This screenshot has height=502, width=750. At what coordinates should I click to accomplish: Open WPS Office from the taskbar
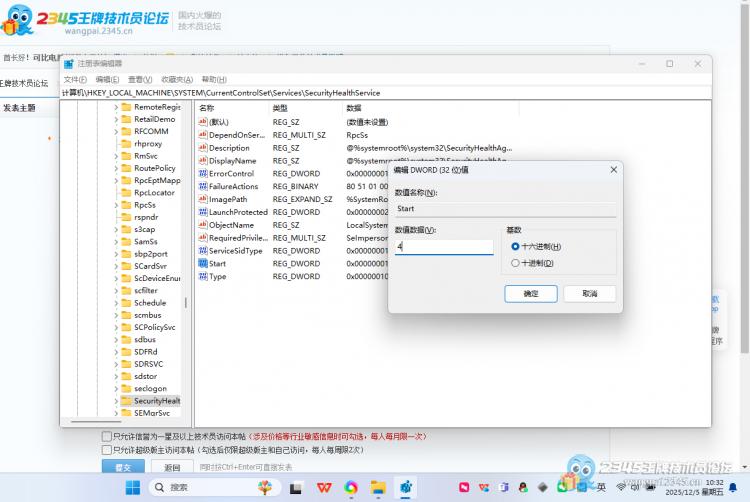click(x=324, y=487)
